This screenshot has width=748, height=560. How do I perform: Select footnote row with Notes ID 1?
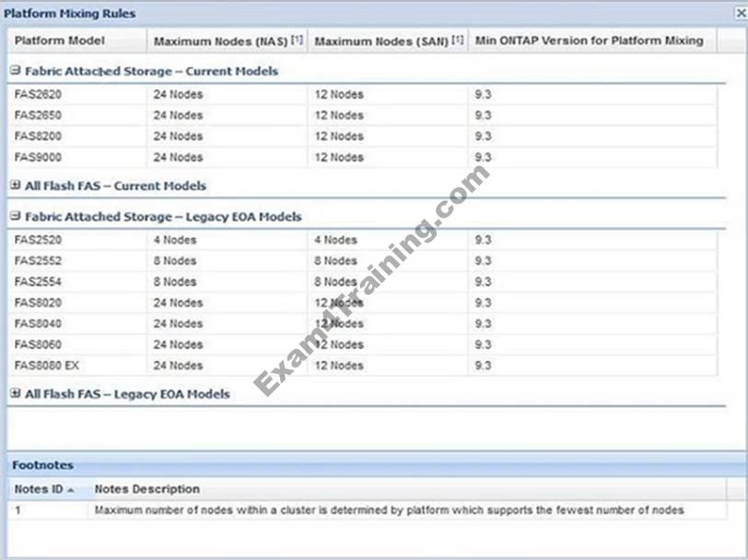coord(368,510)
